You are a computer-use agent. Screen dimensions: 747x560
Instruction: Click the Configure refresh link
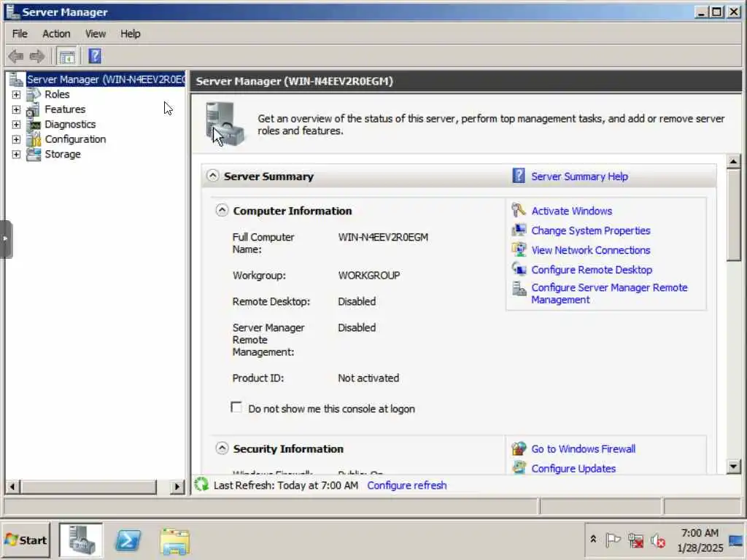(406, 485)
